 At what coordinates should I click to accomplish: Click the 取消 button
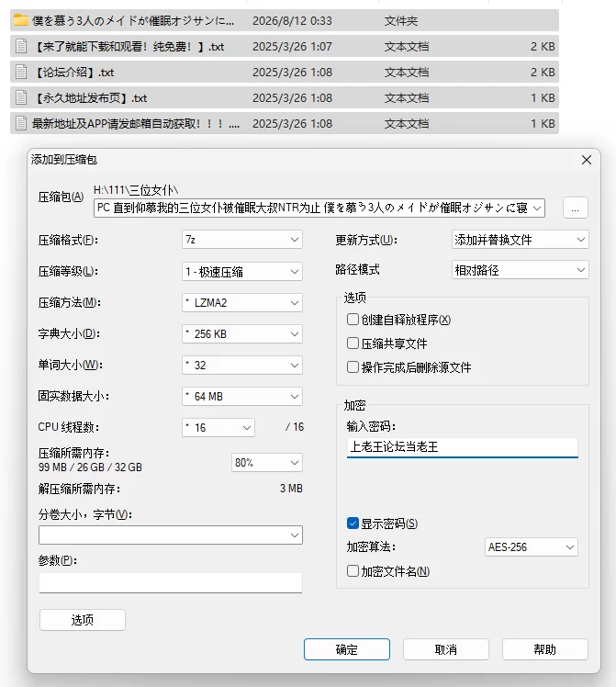click(445, 649)
